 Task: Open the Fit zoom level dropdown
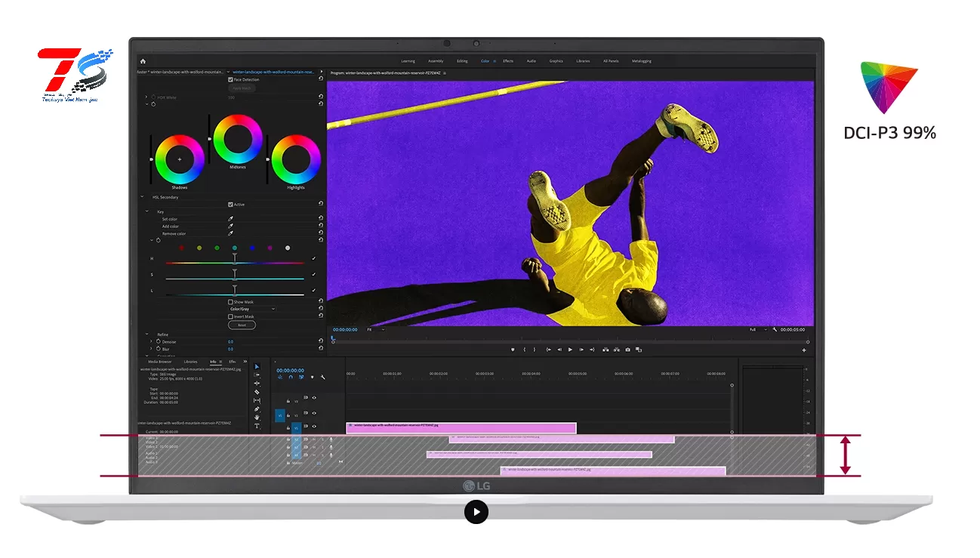(x=375, y=330)
